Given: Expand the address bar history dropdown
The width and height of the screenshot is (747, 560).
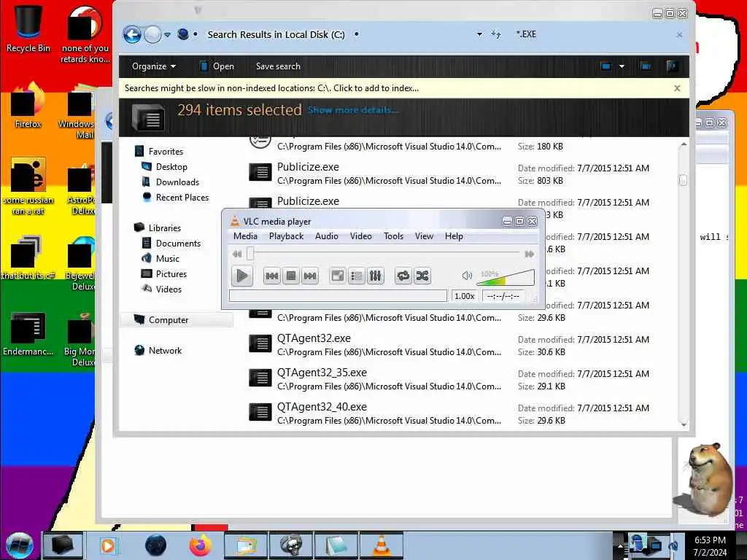Looking at the screenshot, I should tap(479, 34).
